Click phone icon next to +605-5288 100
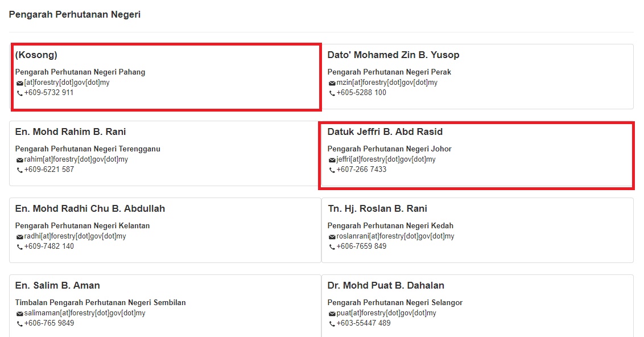This screenshot has height=337, width=644. click(x=332, y=93)
